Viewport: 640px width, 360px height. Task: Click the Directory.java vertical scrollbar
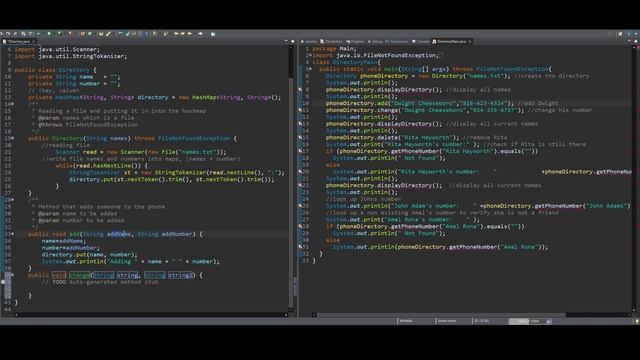(291, 178)
